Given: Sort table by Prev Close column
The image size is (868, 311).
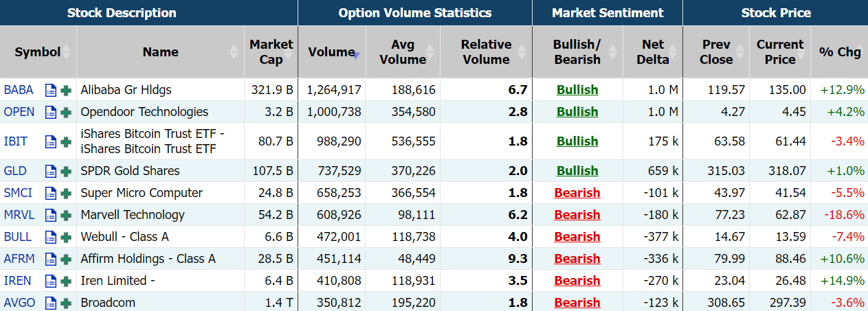Looking at the screenshot, I should (716, 51).
